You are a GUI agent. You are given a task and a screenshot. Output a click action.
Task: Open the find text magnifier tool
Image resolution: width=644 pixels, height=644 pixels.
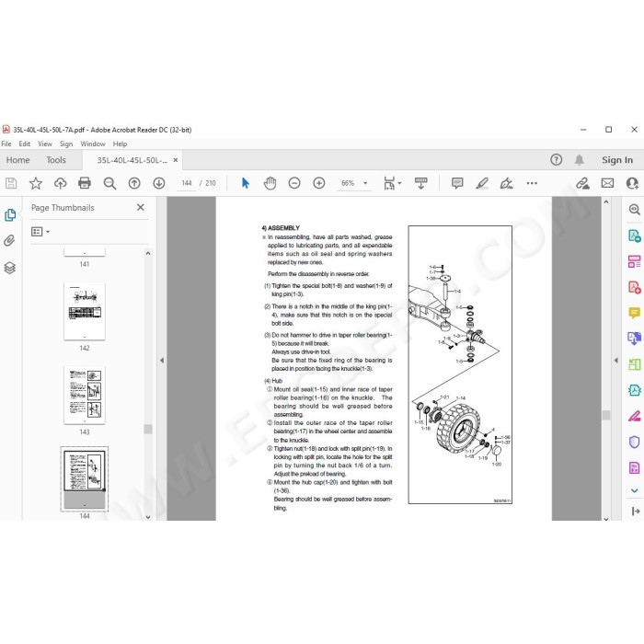[109, 183]
